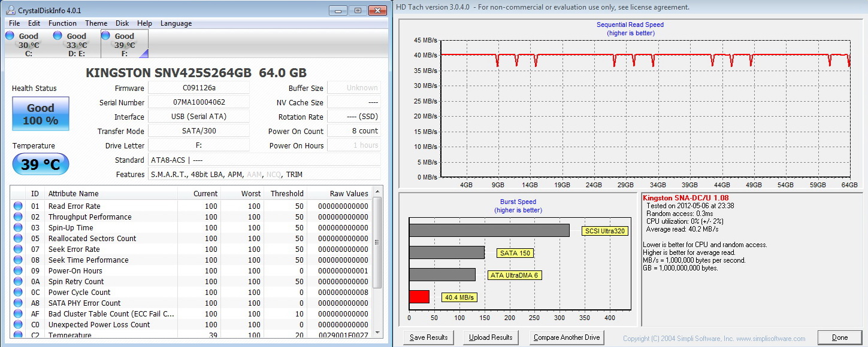Click the status orb for Seek Time Performance

18,260
